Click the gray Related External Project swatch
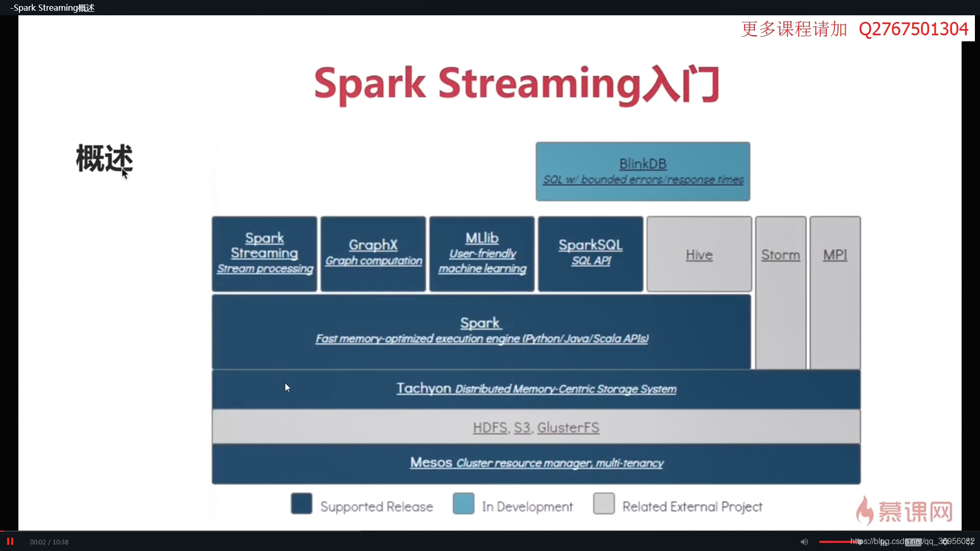 tap(604, 504)
